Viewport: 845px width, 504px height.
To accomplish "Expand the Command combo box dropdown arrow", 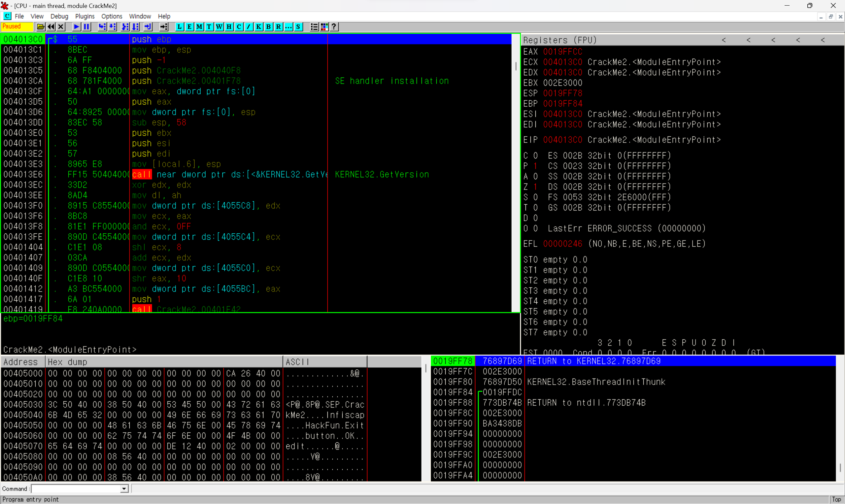I will coord(124,489).
